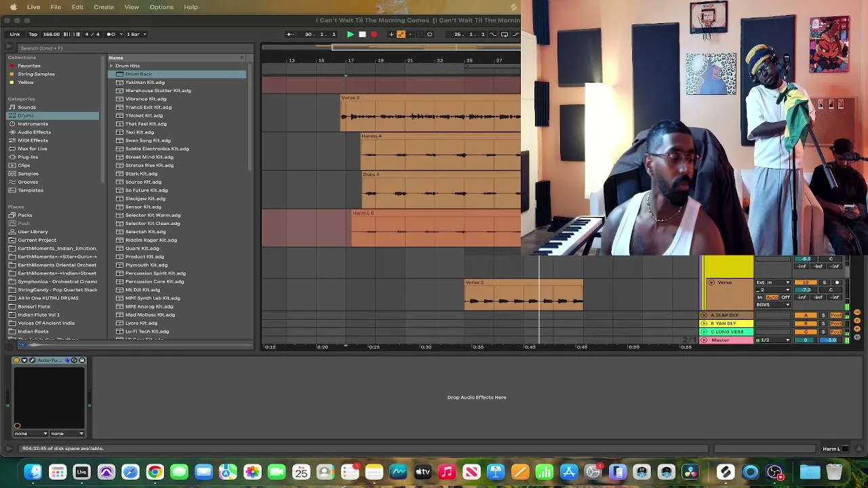Open the 1 Bar quantization dropdown

tap(136, 35)
